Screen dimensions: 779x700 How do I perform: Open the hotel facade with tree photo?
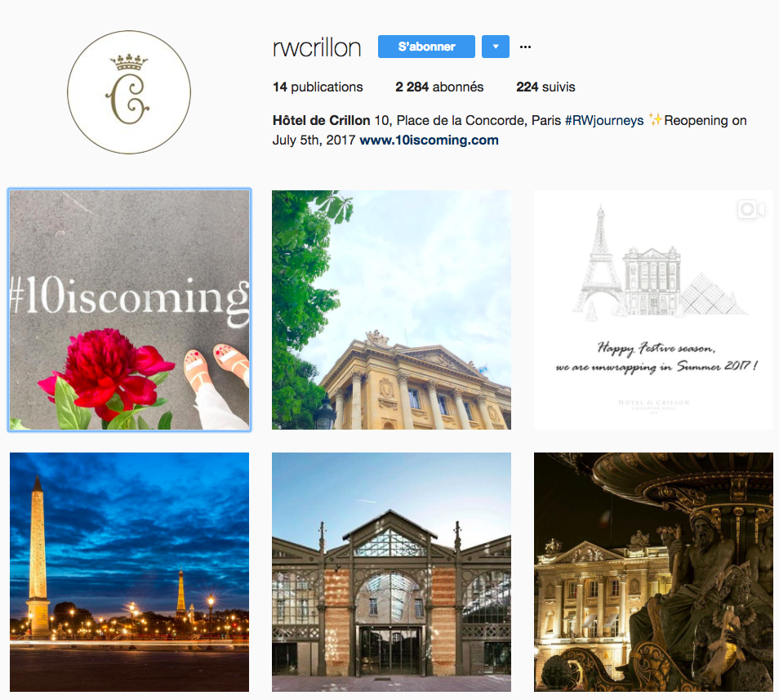[391, 310]
